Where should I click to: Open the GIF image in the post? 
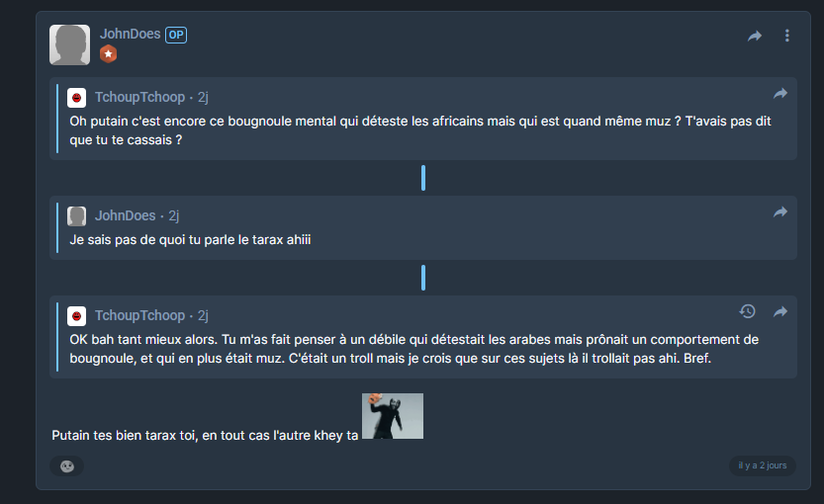[x=393, y=416]
